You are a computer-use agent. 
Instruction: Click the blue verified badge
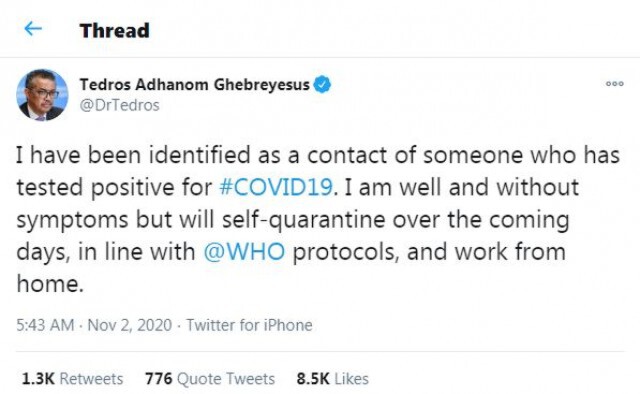pos(322,85)
